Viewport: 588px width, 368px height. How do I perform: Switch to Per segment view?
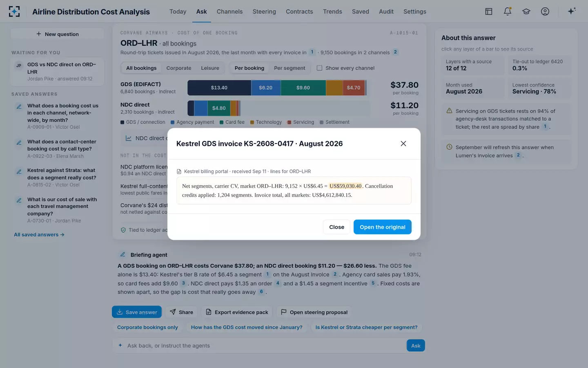click(x=290, y=68)
